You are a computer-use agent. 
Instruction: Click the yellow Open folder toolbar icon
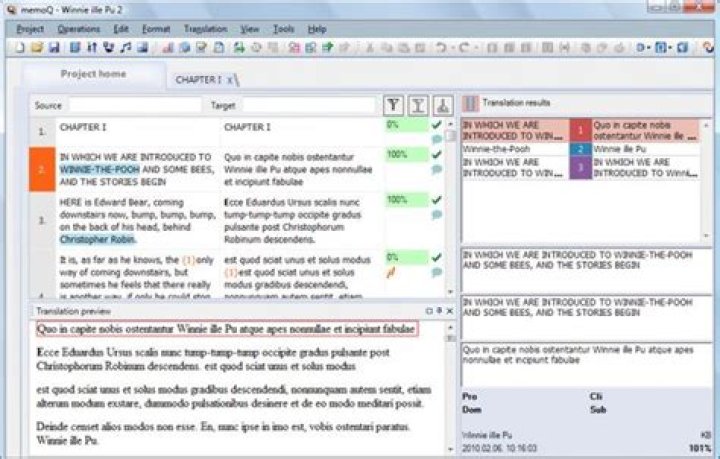[37, 47]
